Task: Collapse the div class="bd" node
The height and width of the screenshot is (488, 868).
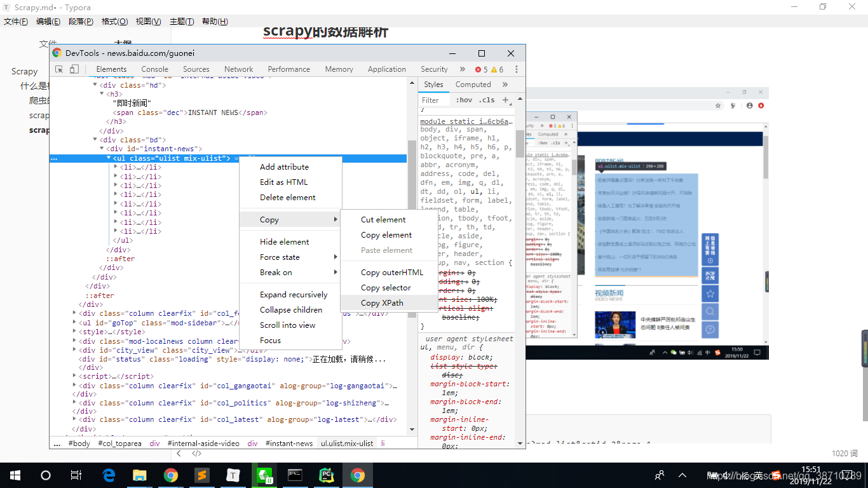Action: point(95,140)
